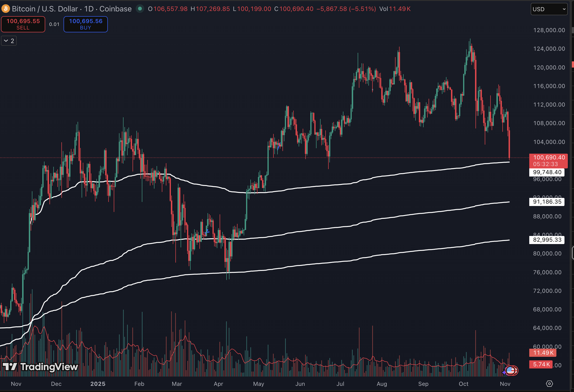Open the price scale settings hexagon icon

[x=549, y=384]
